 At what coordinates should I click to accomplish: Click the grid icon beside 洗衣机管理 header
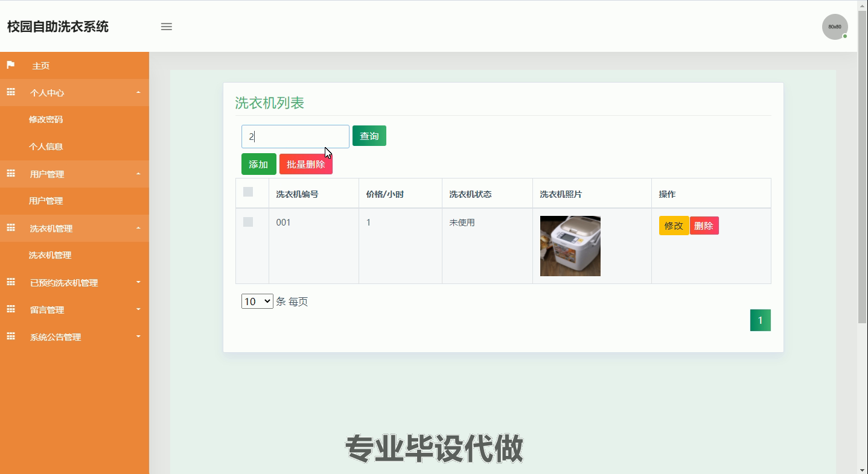coord(10,228)
